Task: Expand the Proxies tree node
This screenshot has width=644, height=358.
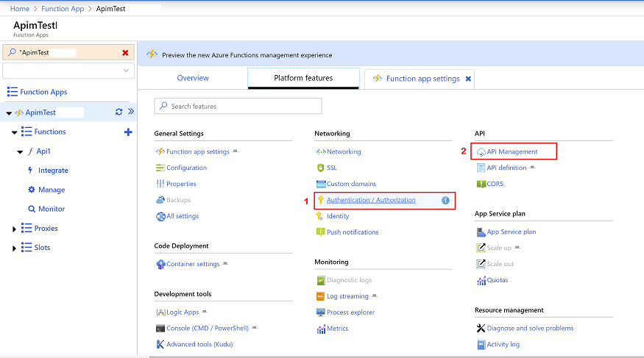Action: click(x=14, y=229)
